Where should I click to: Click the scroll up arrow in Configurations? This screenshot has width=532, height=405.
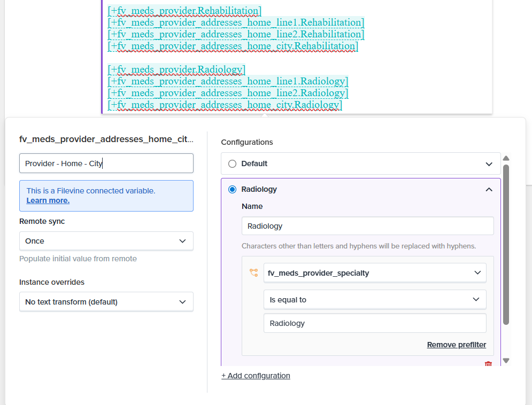point(506,158)
